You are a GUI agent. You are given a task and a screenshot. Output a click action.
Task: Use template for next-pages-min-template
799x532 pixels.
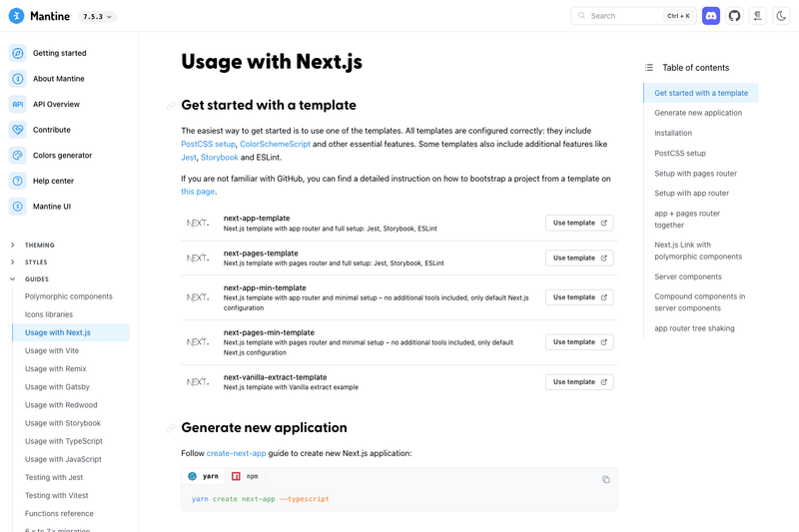click(x=579, y=342)
